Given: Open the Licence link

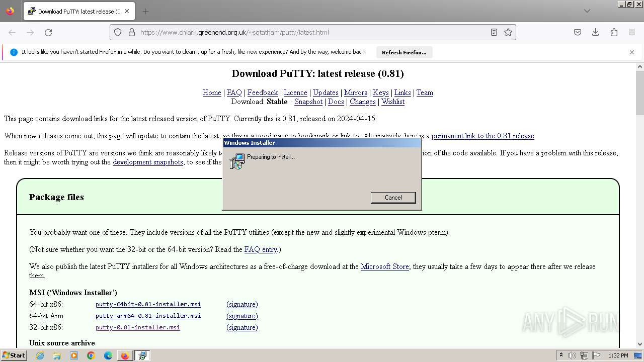Looking at the screenshot, I should click(295, 93).
